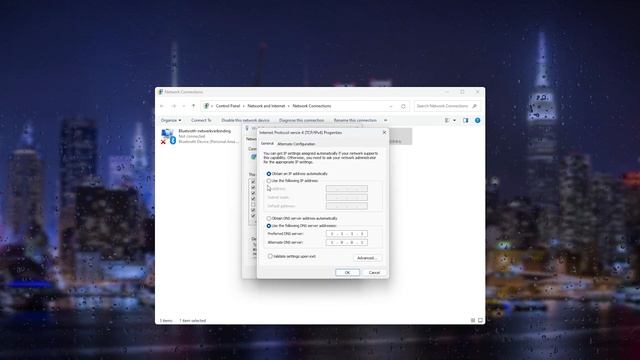Screen dimensions: 640x360
Task: Open Advanced settings in IPv4 dialog
Action: (x=367, y=258)
